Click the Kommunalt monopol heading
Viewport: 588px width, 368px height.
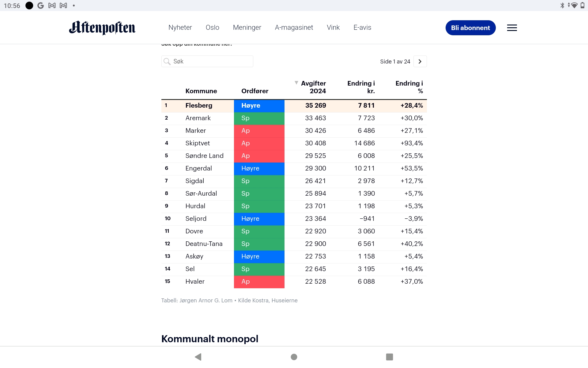coord(210,339)
